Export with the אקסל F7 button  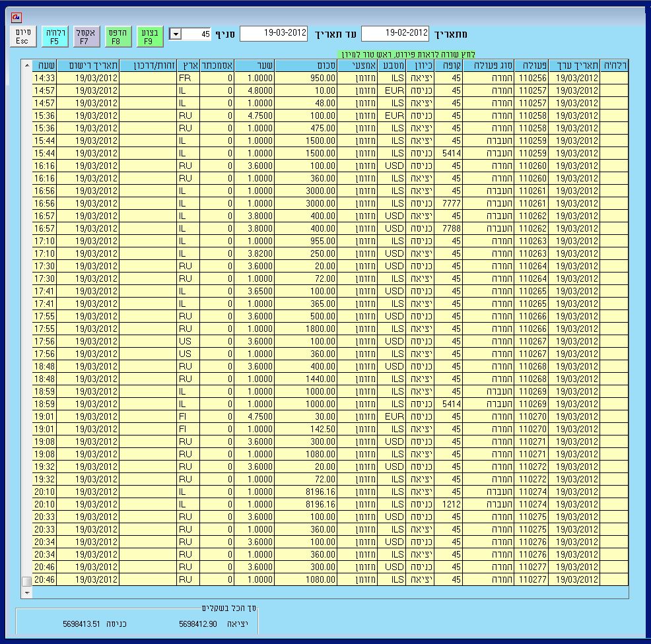coord(86,36)
